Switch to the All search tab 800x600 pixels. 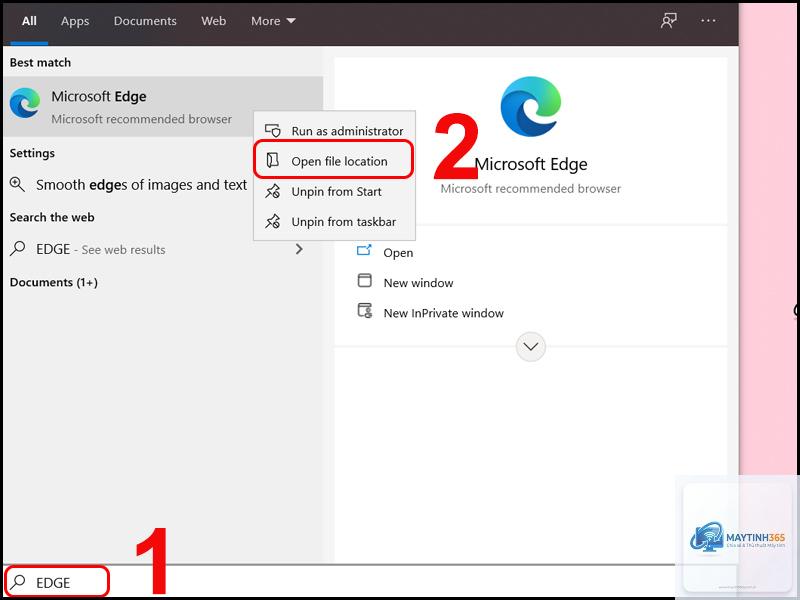pyautogui.click(x=29, y=21)
